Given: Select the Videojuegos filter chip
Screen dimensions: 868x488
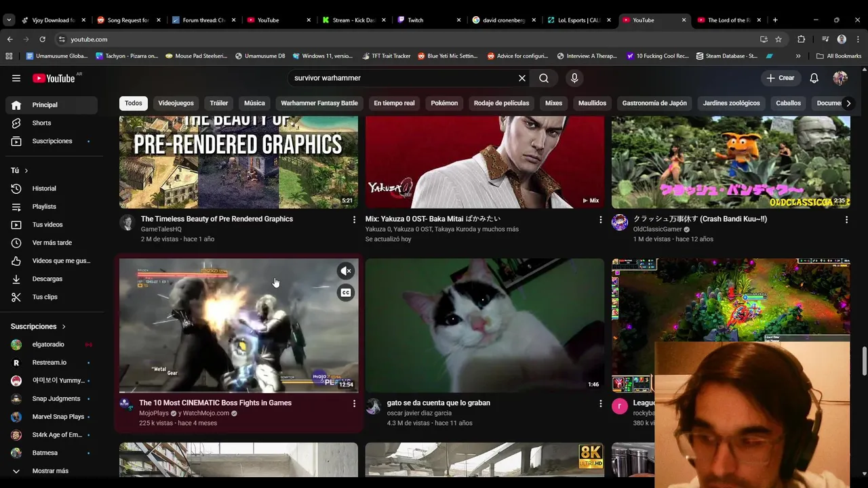Looking at the screenshot, I should (176, 103).
